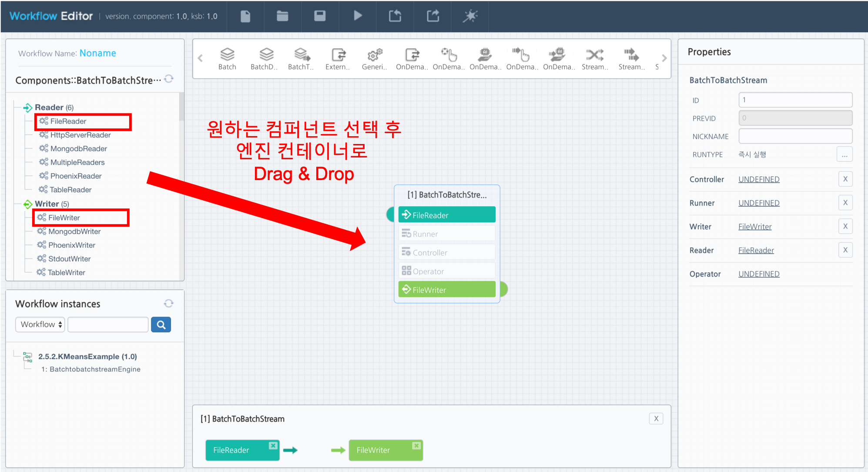This screenshot has height=472, width=868.
Task: Run the workflow with the play icon
Action: (358, 16)
